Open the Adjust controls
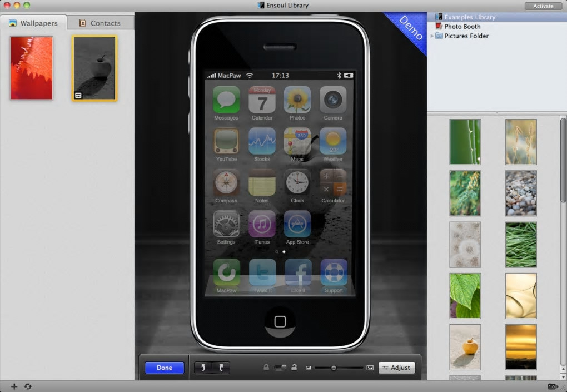The width and height of the screenshot is (567, 392). [396, 368]
